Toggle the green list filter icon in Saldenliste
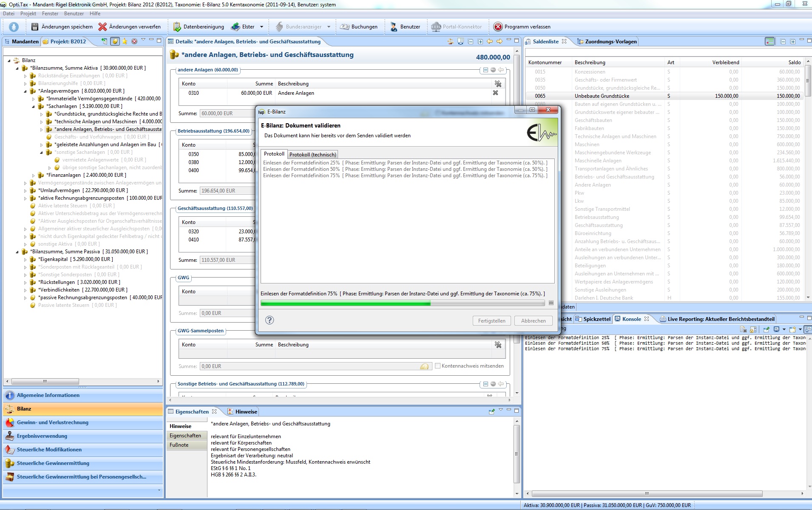 [769, 42]
